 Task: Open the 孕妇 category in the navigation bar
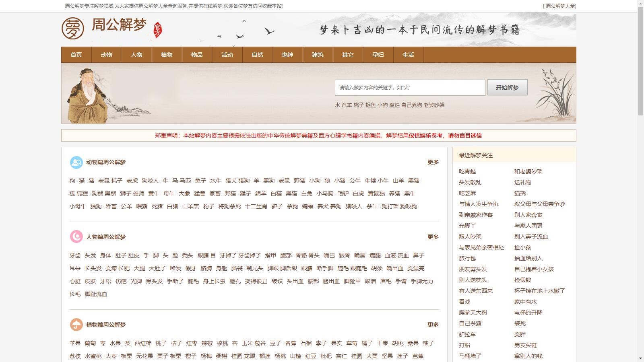coord(378,55)
